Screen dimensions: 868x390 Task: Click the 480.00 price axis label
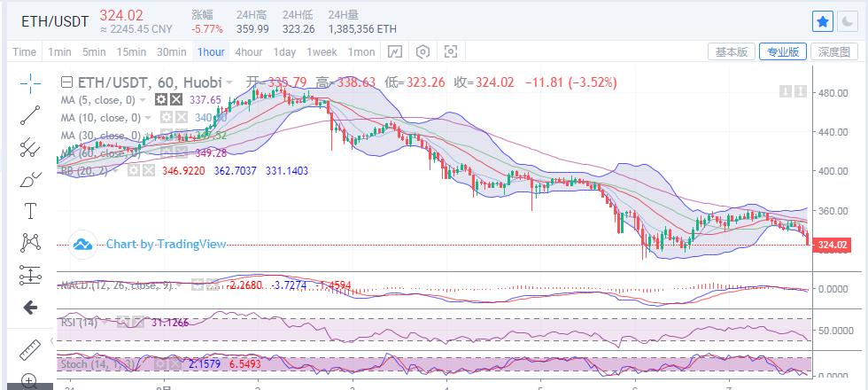(835, 92)
